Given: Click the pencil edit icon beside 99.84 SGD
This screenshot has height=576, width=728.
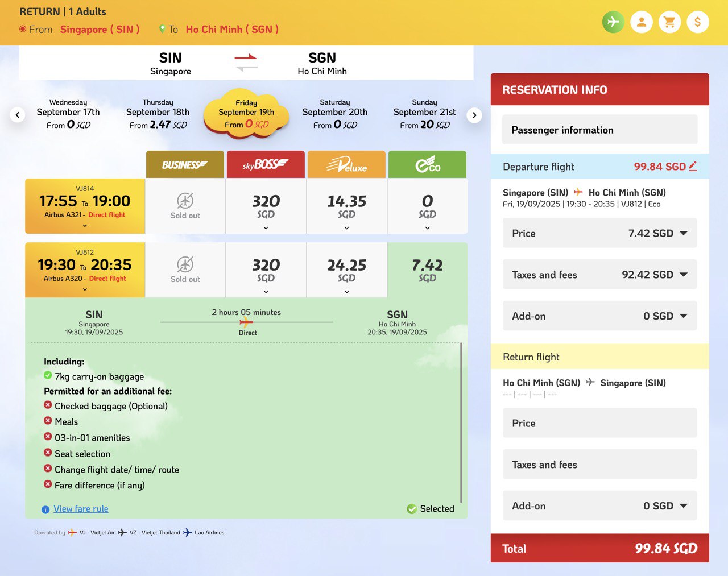Looking at the screenshot, I should coord(693,166).
